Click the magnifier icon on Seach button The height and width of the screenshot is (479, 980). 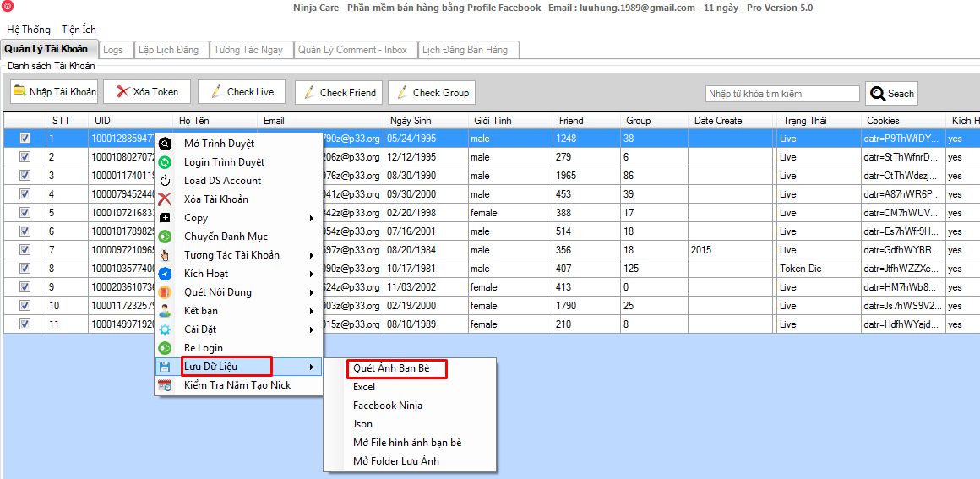[x=878, y=93]
